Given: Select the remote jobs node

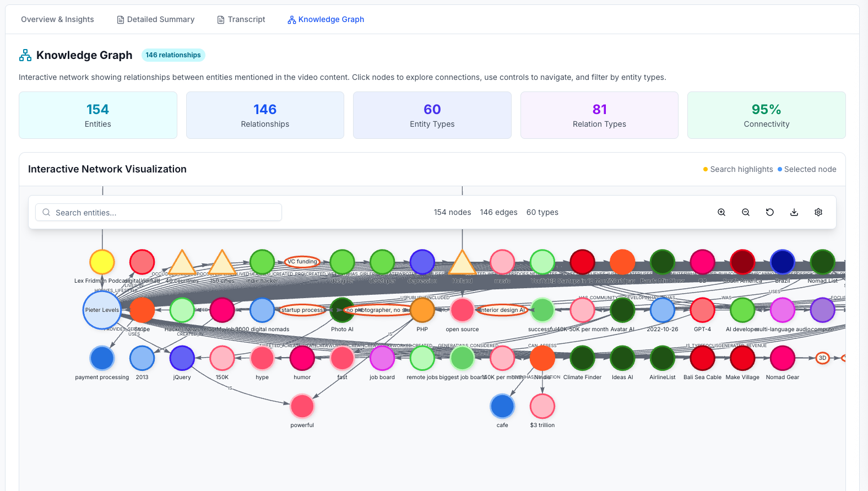Looking at the screenshot, I should pos(422,358).
